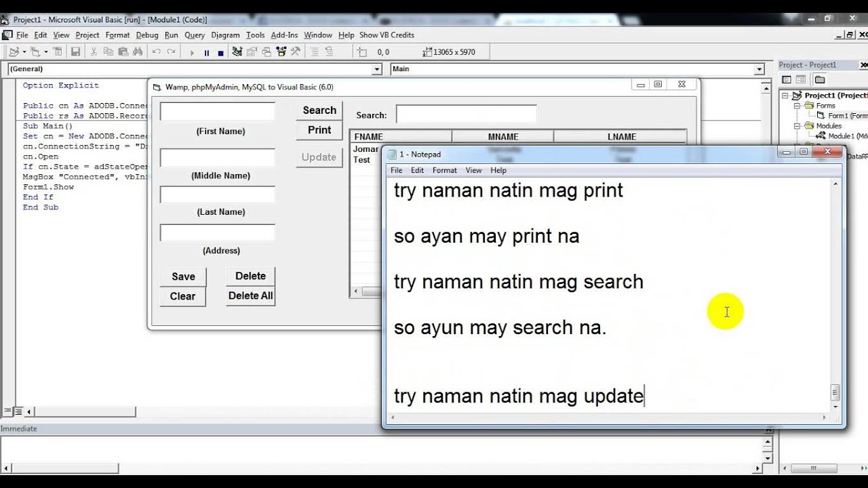Click Show VB Credits menu item
Image resolution: width=868 pixels, height=488 pixels.
tap(387, 35)
